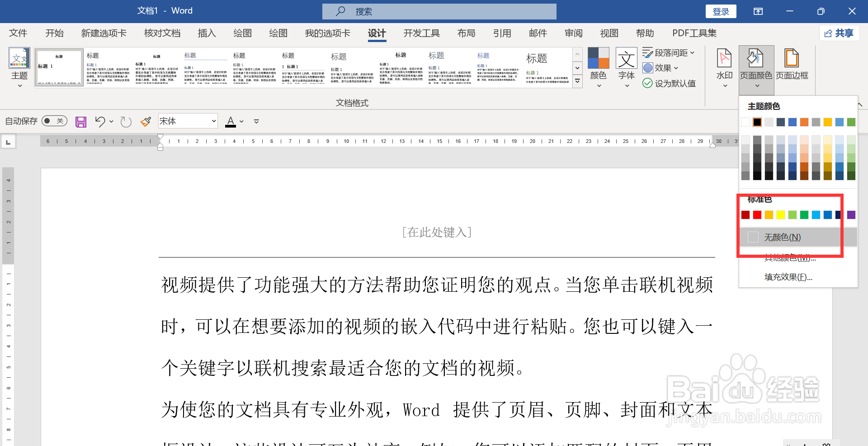Choose the purple standard color

pyautogui.click(x=851, y=215)
